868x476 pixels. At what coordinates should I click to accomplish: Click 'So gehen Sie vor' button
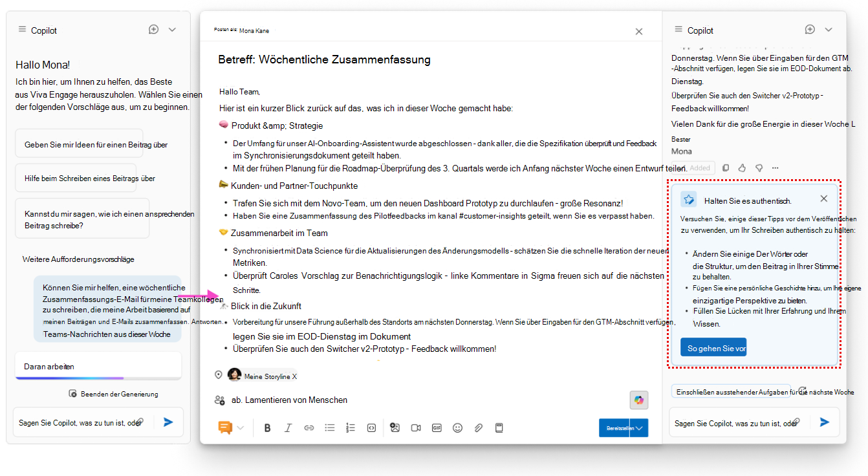pyautogui.click(x=713, y=348)
